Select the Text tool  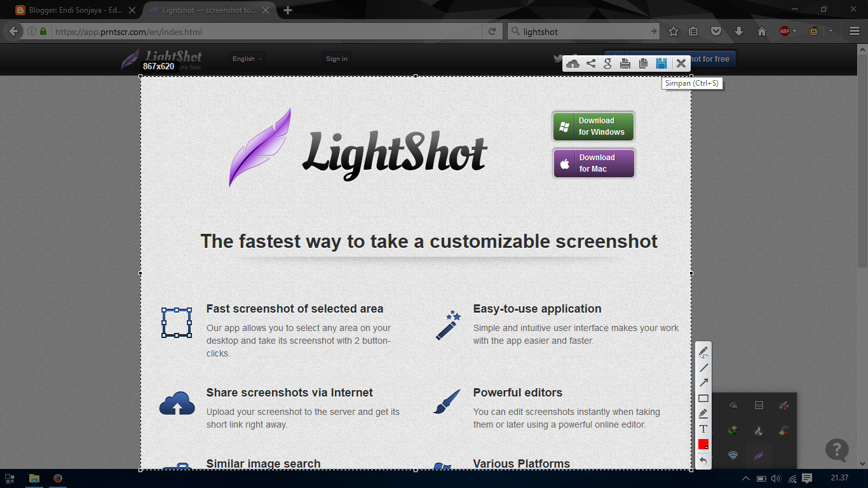(703, 429)
